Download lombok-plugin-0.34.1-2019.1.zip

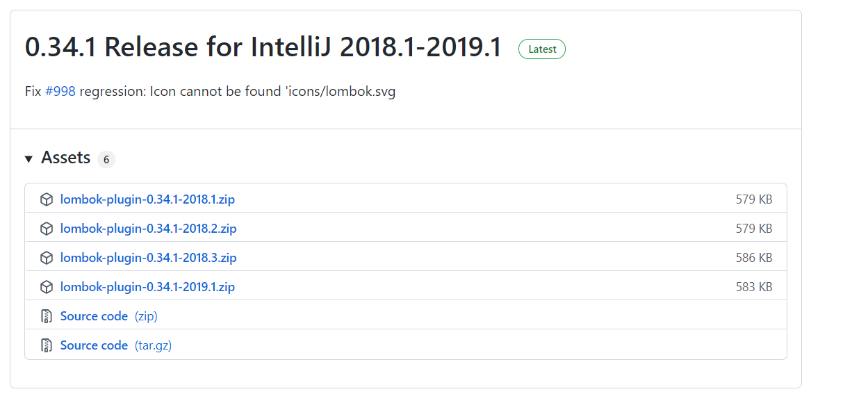pos(147,287)
